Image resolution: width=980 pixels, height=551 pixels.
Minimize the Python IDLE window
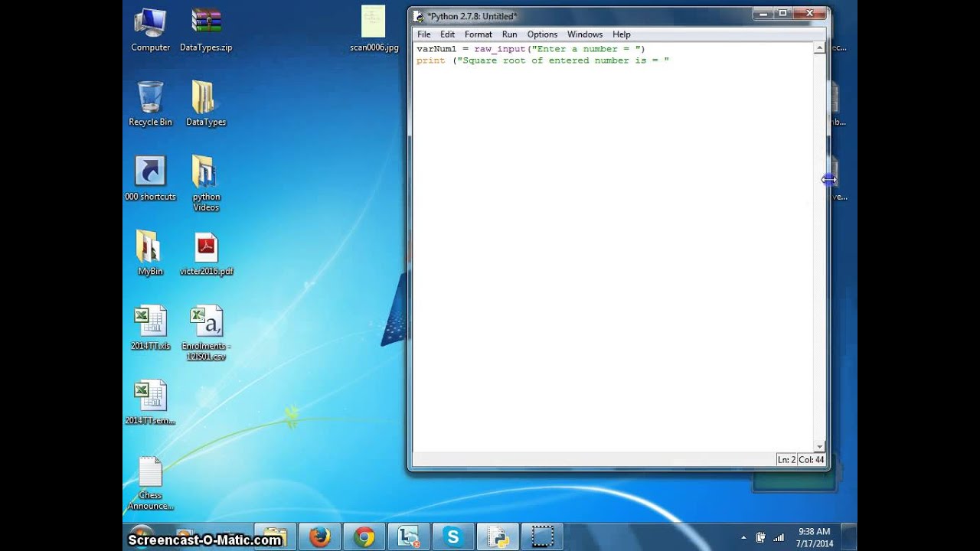(x=763, y=13)
